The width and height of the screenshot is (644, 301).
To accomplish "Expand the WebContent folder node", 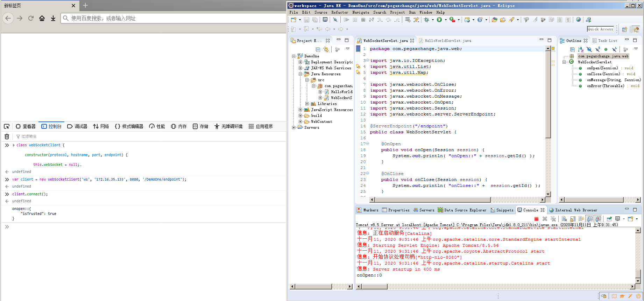I will [x=300, y=121].
